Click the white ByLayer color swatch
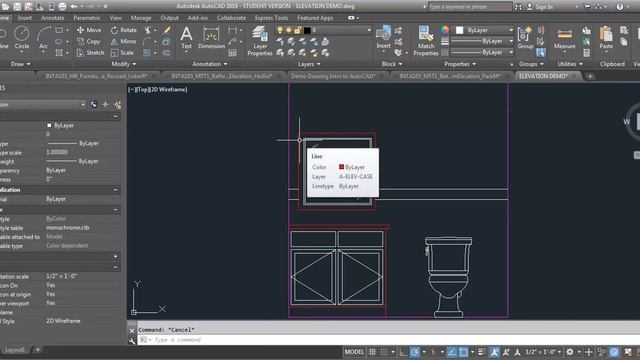This screenshot has width=640, height=360. (x=460, y=30)
